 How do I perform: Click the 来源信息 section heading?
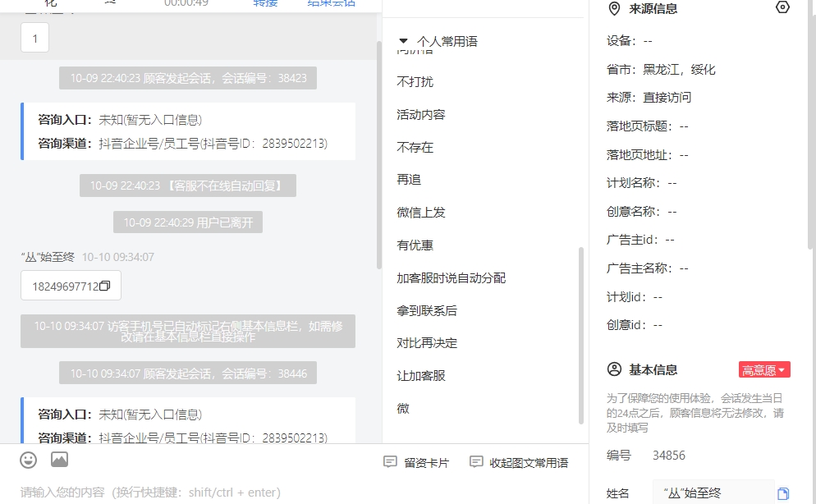[x=653, y=9]
